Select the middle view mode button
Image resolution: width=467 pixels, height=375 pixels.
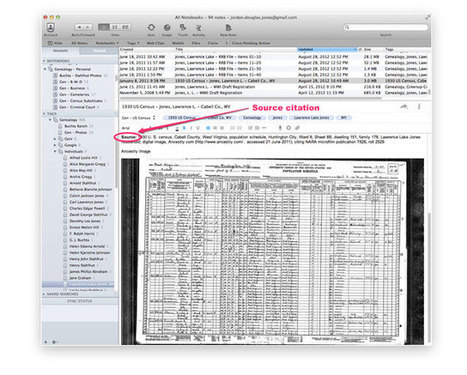click(x=115, y=27)
